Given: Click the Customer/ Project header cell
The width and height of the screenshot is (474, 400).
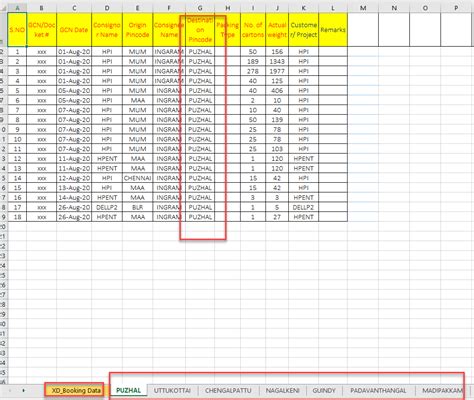Looking at the screenshot, I should click(x=303, y=30).
